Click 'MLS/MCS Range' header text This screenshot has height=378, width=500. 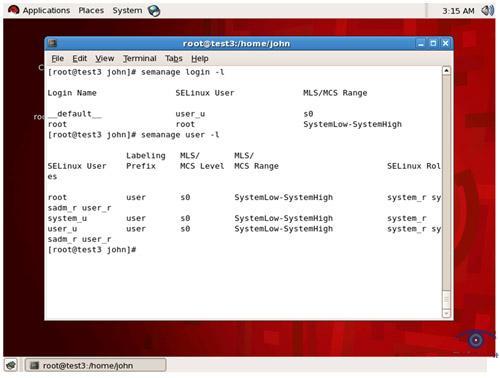click(335, 93)
